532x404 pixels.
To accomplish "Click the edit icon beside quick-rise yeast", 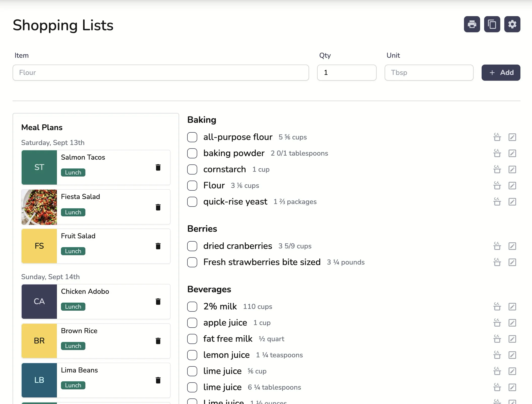I will (512, 202).
